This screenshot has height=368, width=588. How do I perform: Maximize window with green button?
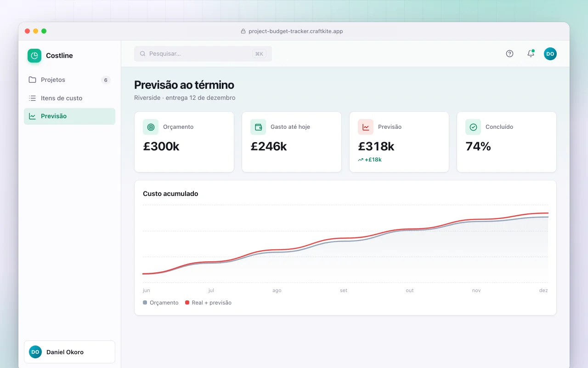coord(44,31)
